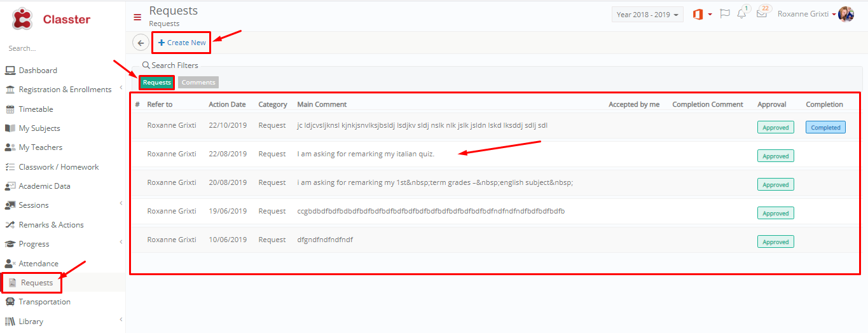Click the Library books icon

coord(10,322)
